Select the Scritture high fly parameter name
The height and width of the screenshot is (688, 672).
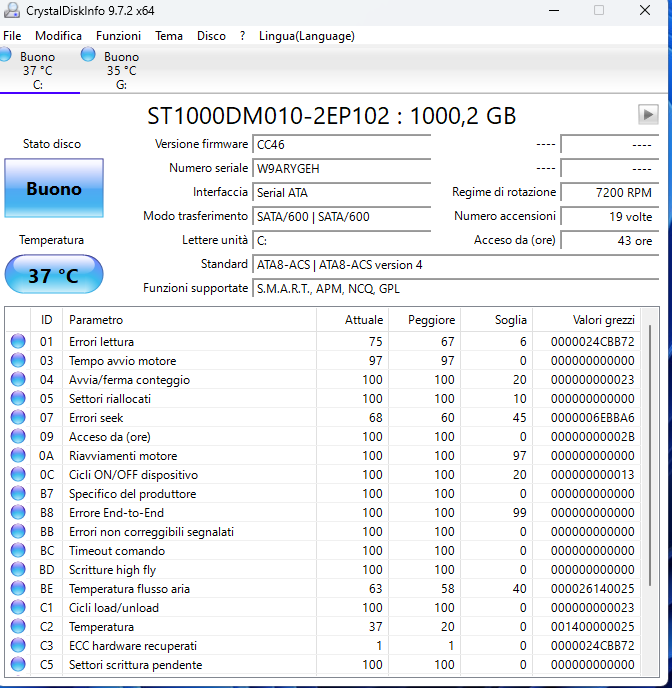point(112,570)
